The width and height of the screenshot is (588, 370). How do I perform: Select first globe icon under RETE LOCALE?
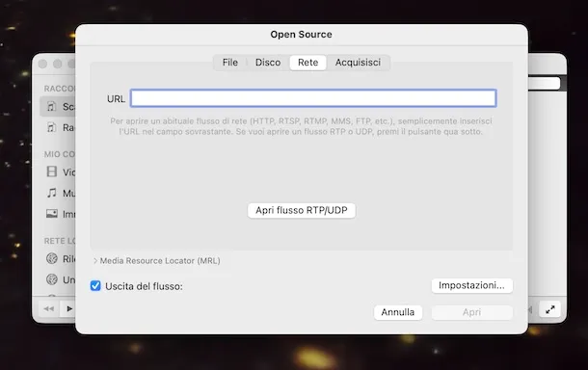[x=52, y=258]
